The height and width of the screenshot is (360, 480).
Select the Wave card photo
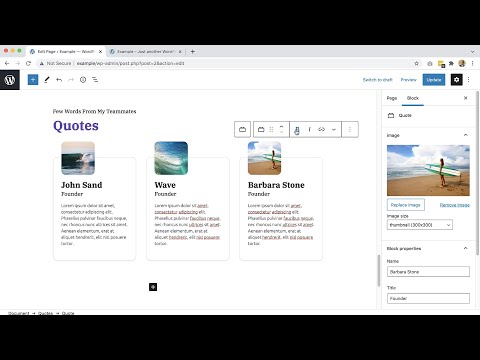(171, 158)
